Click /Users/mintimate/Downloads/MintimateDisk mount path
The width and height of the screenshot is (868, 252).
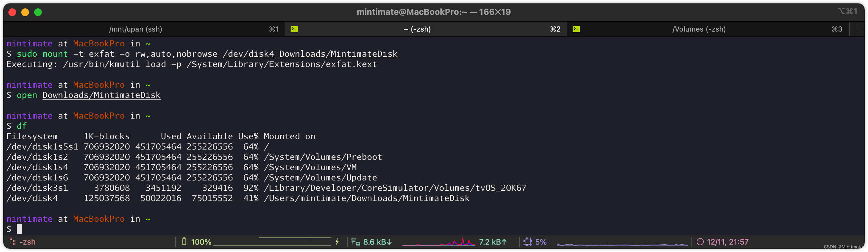(367, 198)
